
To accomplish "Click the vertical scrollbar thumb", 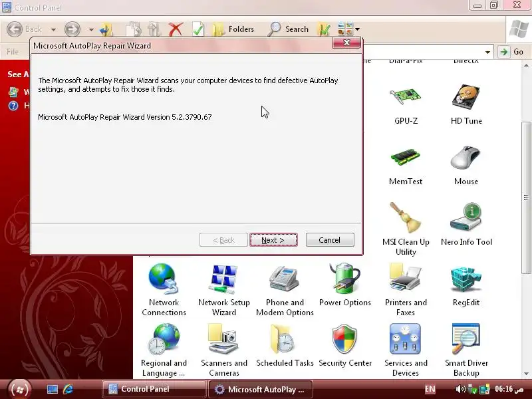I will 526,197.
